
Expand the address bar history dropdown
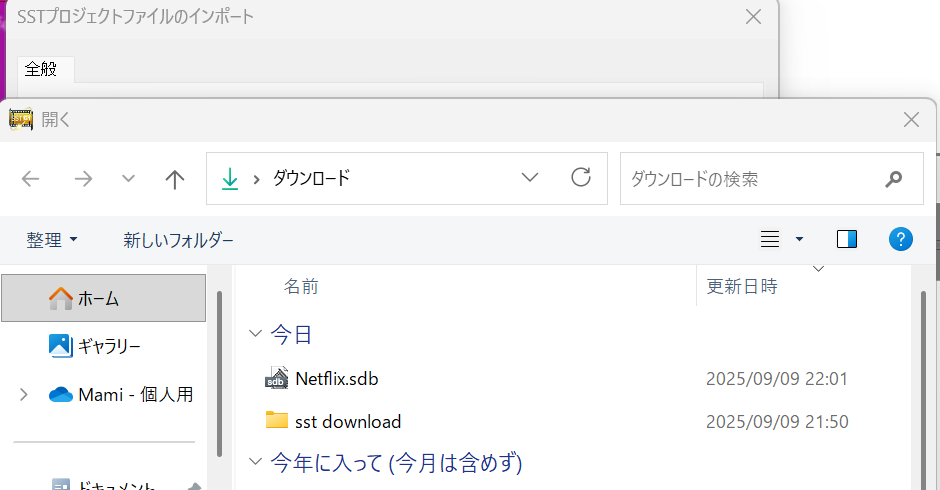pyautogui.click(x=531, y=178)
